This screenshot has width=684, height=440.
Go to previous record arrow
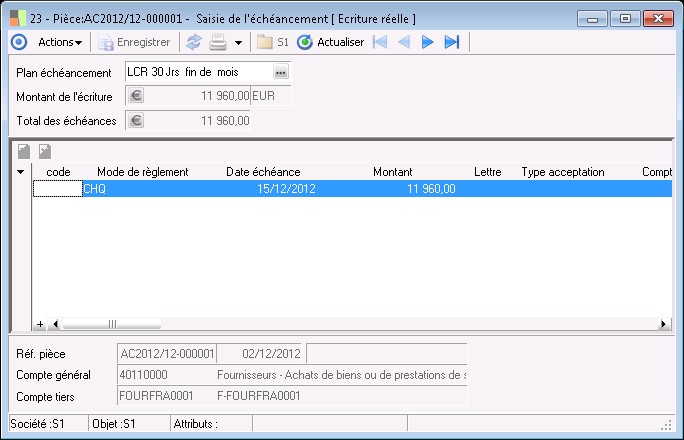coord(404,42)
